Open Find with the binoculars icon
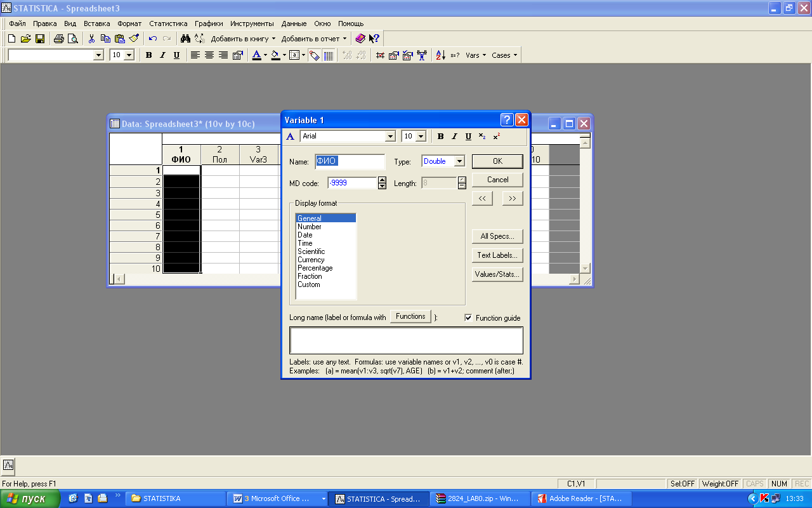Viewport: 812px width, 508px height. tap(185, 39)
